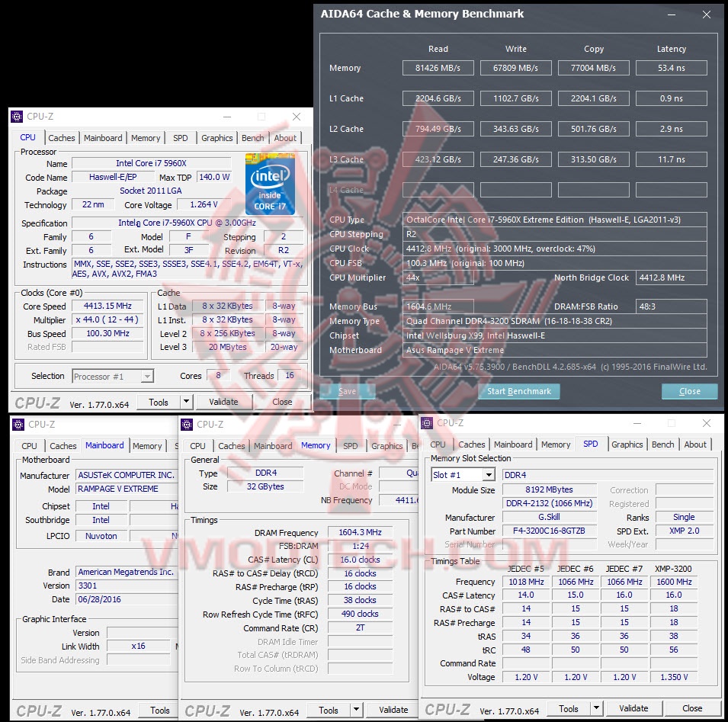Image resolution: width=728 pixels, height=722 pixels.
Task: Click BIOS Version 3301 field
Action: tap(127, 586)
